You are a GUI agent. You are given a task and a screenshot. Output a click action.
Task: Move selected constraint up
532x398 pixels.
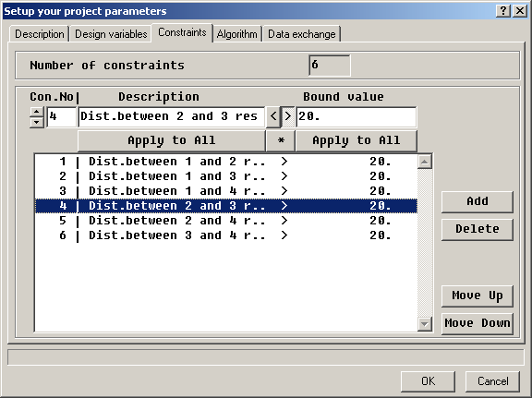click(x=478, y=295)
